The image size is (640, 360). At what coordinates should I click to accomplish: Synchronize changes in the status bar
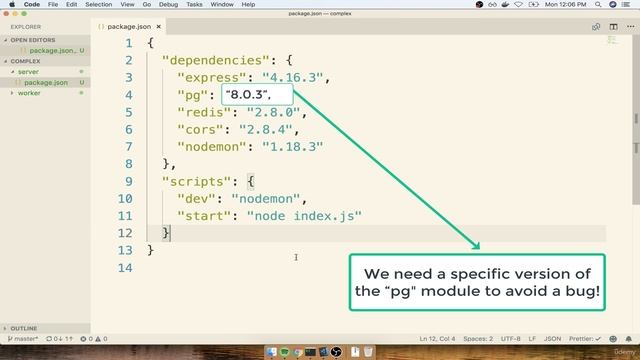point(59,339)
